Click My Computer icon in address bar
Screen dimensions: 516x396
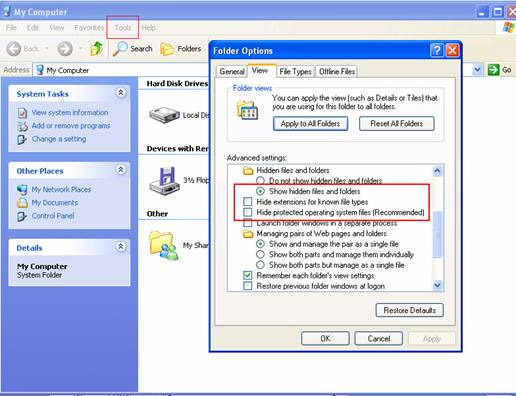pos(40,70)
